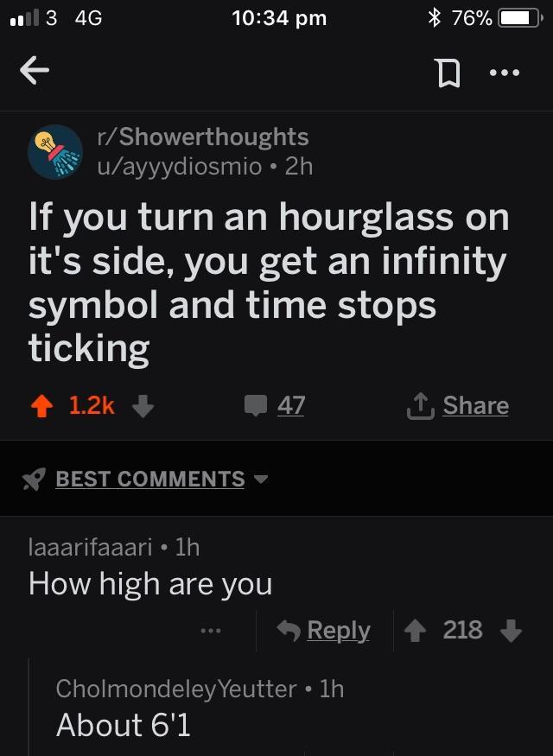
Task: Upvote the hourglass post
Action: click(42, 406)
